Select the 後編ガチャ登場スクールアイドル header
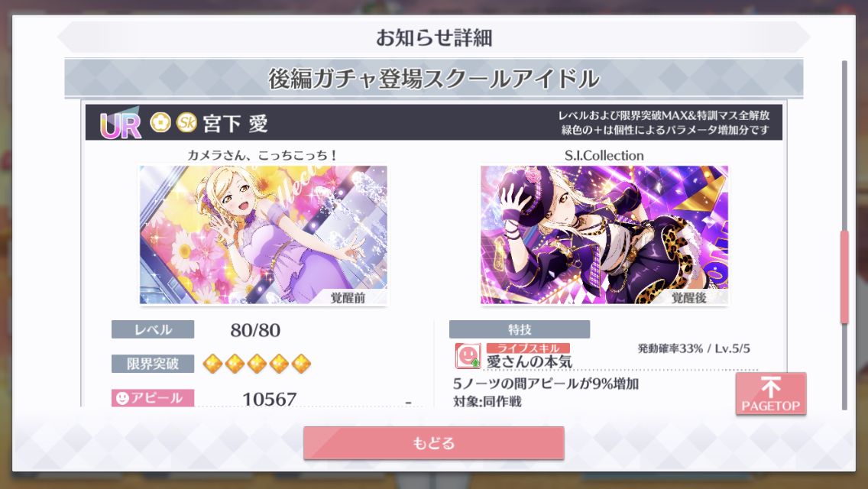Image resolution: width=868 pixels, height=489 pixels. tap(433, 79)
